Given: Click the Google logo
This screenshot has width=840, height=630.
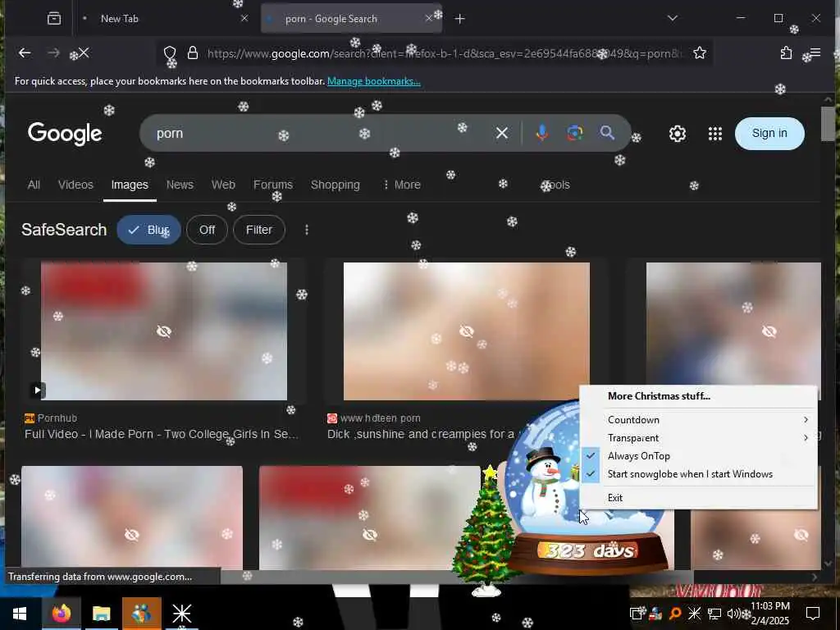Looking at the screenshot, I should (x=65, y=134).
